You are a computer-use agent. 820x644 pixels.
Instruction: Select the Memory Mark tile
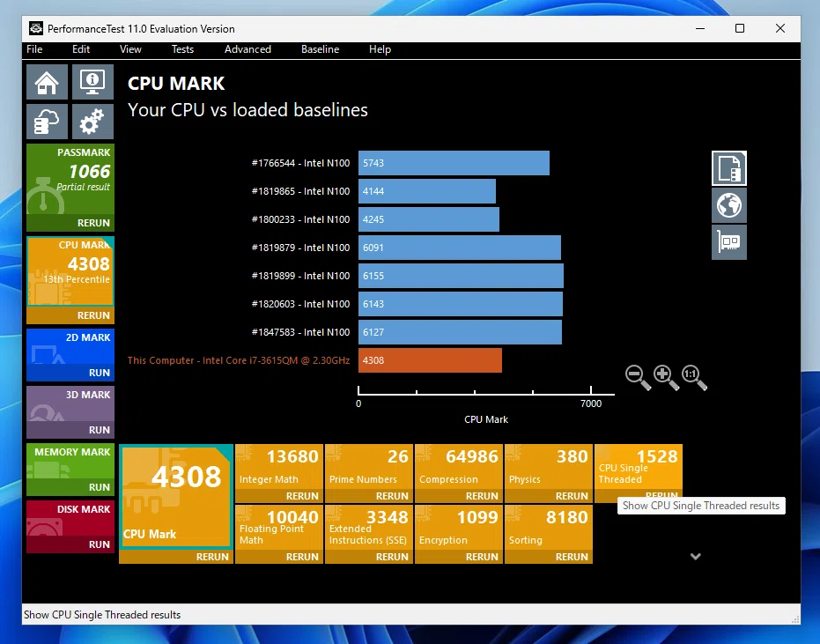(70, 461)
